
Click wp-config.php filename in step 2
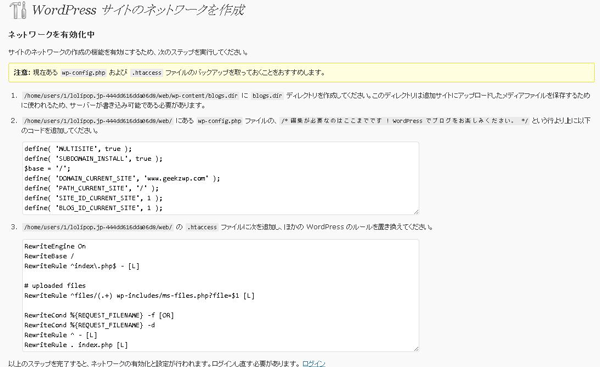click(219, 121)
